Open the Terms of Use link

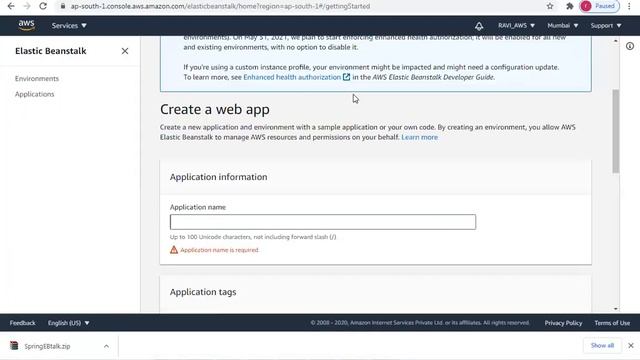click(x=612, y=323)
